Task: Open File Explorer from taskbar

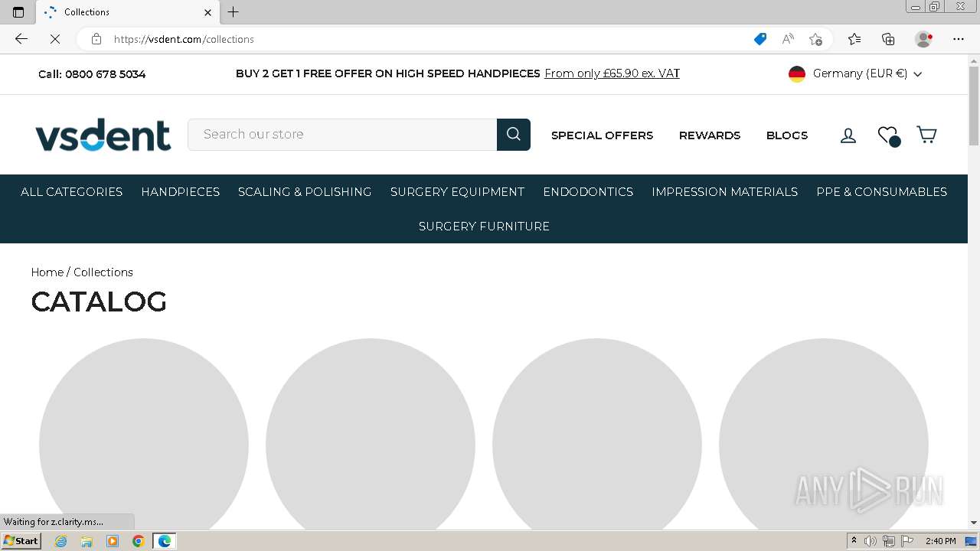Action: tap(87, 541)
